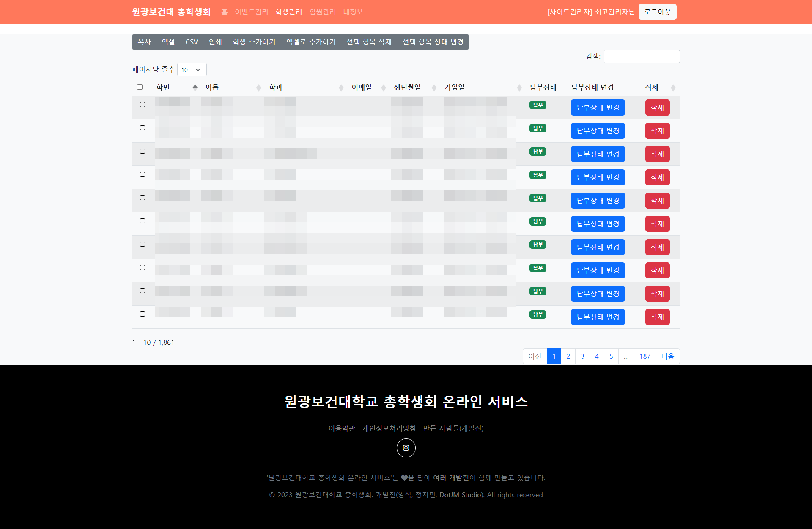This screenshot has height=529, width=812.
Task: Export the table as CSV
Action: point(192,42)
